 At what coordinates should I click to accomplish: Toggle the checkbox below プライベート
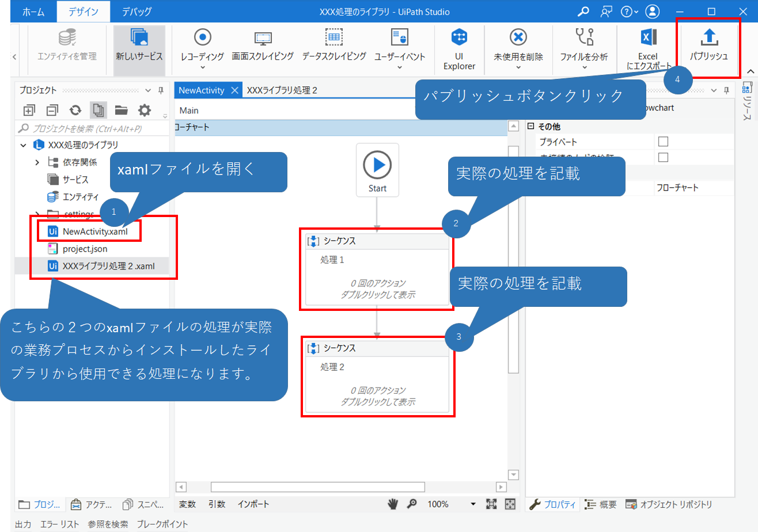(x=663, y=157)
